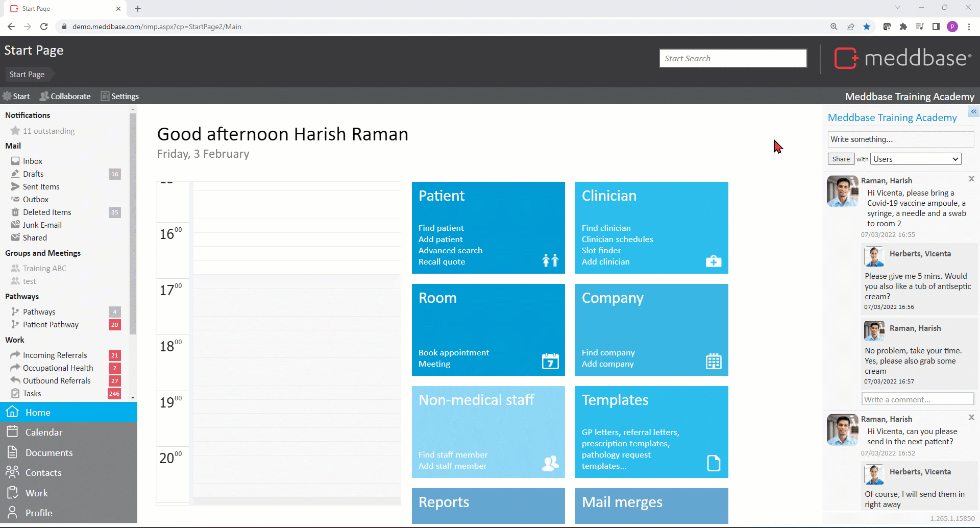Click the Start Search field
980x528 pixels.
click(732, 58)
